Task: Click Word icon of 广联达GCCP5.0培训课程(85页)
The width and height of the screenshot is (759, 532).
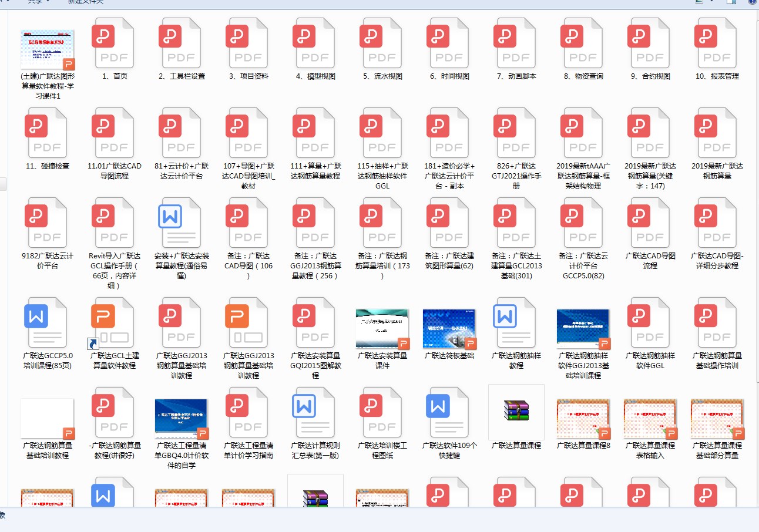Action: pos(45,323)
